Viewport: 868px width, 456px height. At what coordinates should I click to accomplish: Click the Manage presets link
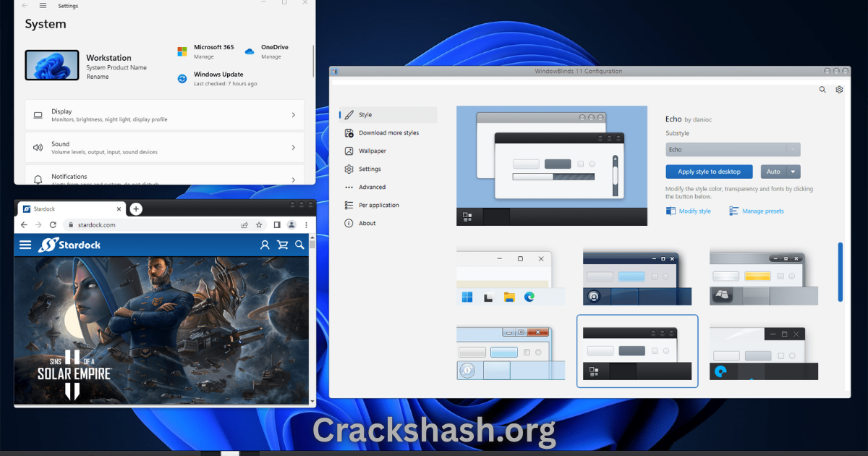point(762,211)
